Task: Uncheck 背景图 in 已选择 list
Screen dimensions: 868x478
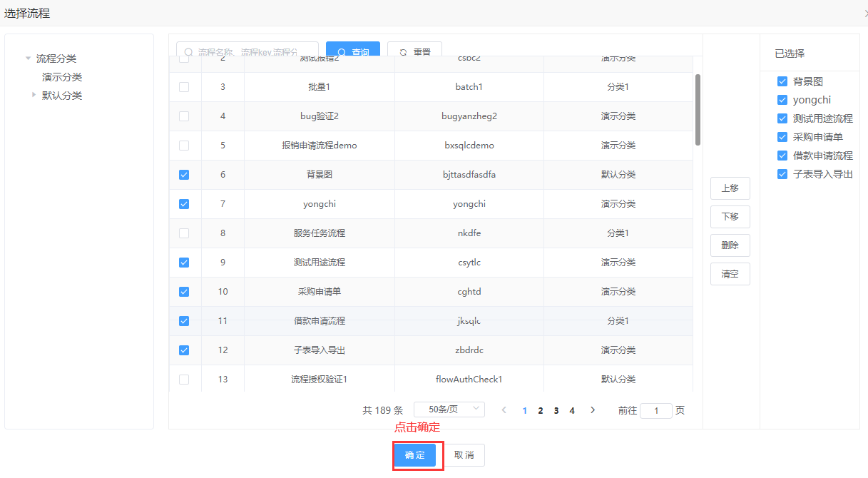Action: click(x=782, y=82)
